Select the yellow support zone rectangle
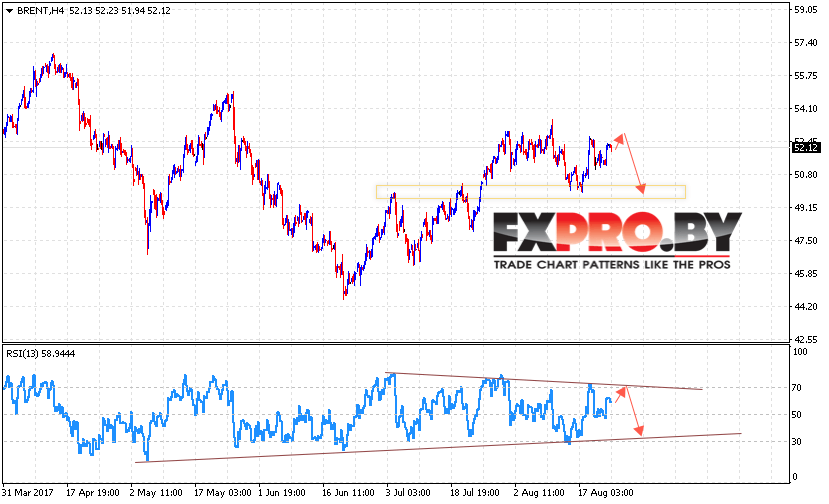 (531, 192)
